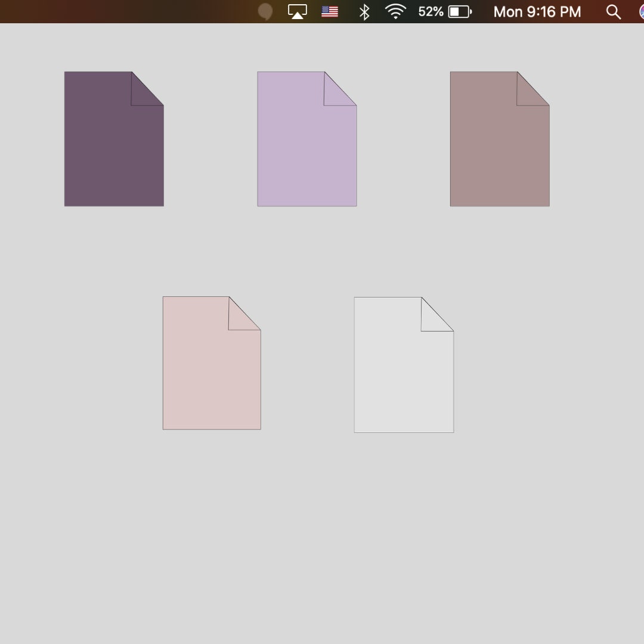644x644 pixels.
Task: Click the Bluetooth icon in menu bar
Action: coord(364,11)
